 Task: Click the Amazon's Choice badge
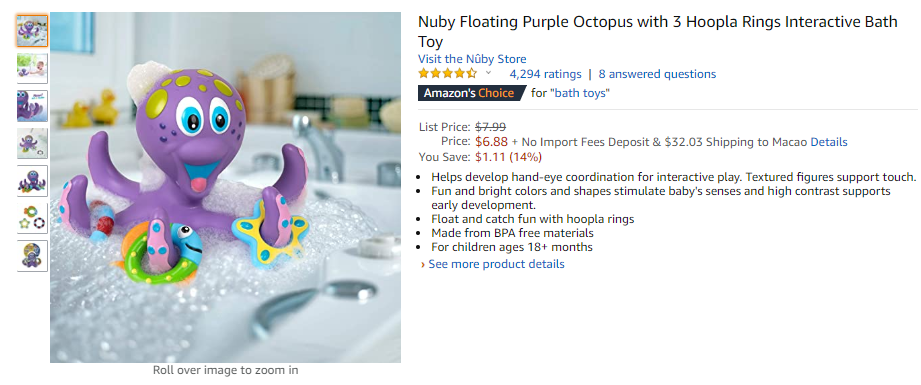click(471, 93)
